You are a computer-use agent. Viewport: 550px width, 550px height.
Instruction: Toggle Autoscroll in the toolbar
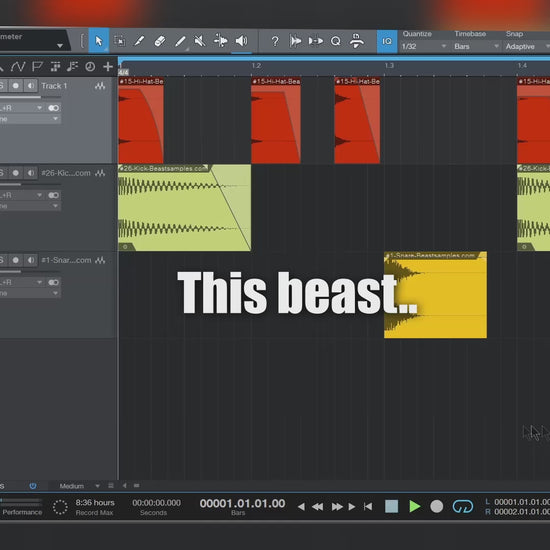[295, 41]
